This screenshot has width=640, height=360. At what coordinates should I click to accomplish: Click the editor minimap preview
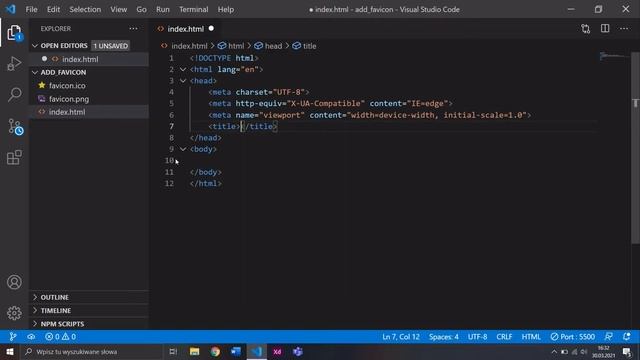click(x=614, y=56)
